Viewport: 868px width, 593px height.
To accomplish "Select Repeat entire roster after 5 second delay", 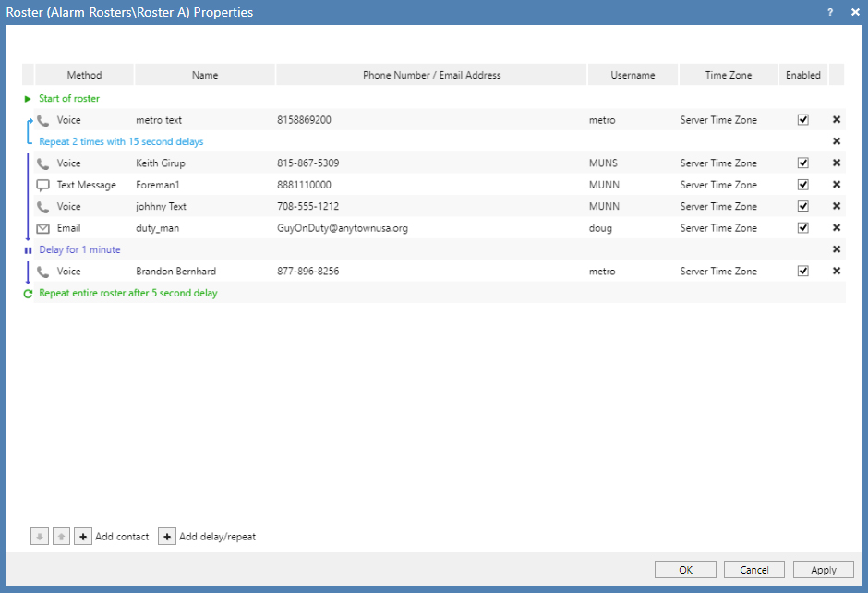I will (127, 293).
